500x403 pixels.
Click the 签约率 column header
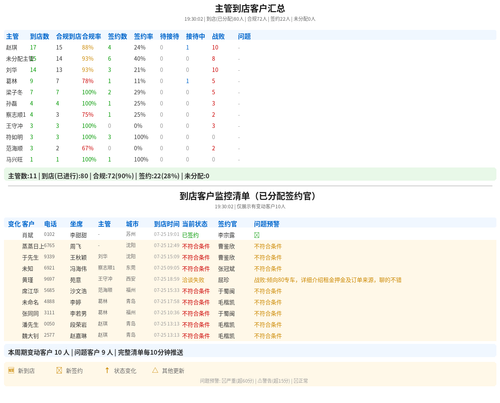click(x=143, y=36)
